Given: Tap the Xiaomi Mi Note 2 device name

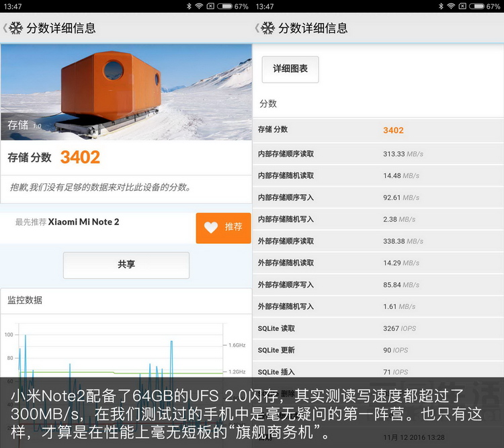Looking at the screenshot, I should click(83, 222).
